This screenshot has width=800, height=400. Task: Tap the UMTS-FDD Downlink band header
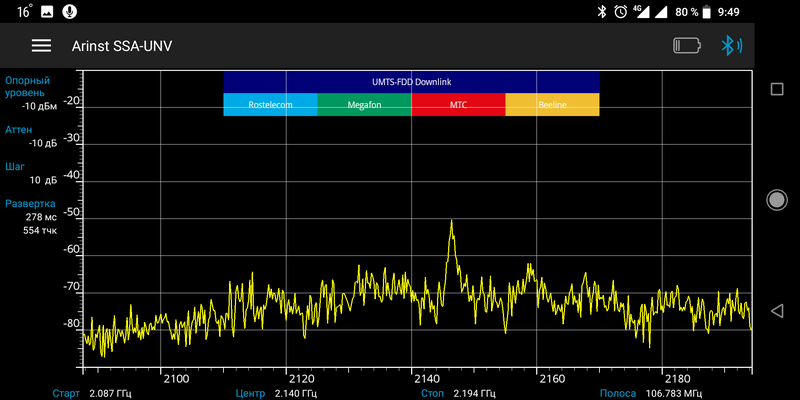coord(411,81)
